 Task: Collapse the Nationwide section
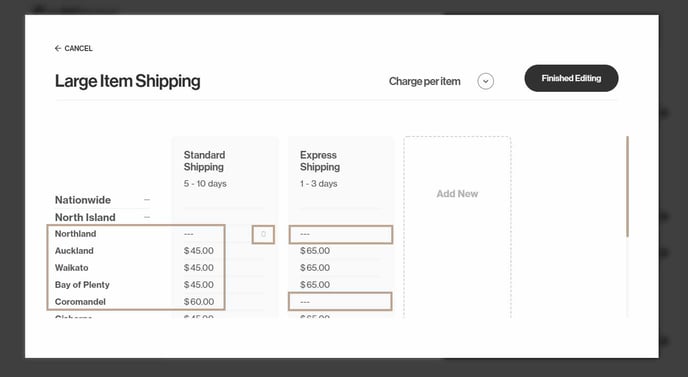pos(147,200)
